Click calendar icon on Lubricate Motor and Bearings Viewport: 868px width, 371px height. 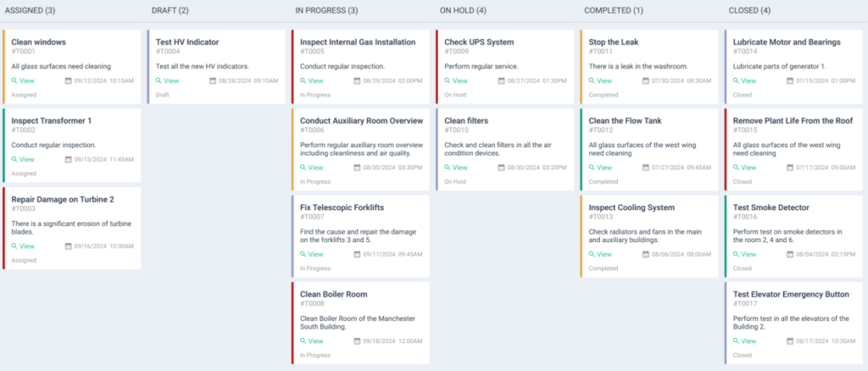(791, 80)
